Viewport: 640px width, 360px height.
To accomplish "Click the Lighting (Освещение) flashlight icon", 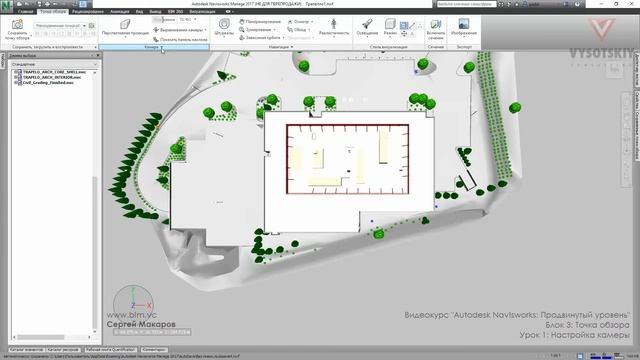I will tap(367, 24).
